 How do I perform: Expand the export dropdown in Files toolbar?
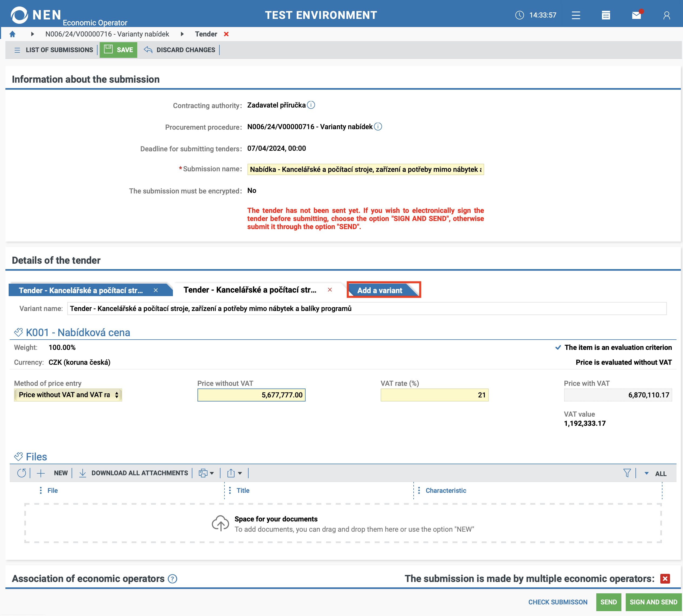tap(235, 473)
